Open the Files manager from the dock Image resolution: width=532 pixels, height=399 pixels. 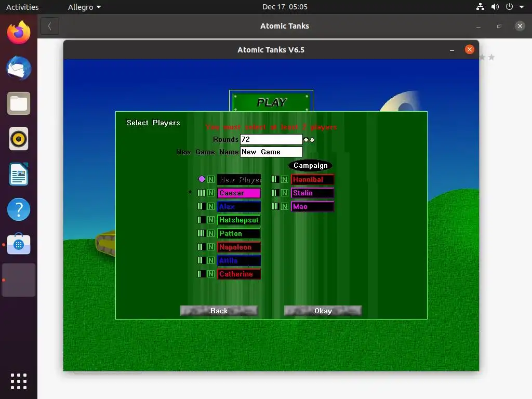click(x=19, y=103)
